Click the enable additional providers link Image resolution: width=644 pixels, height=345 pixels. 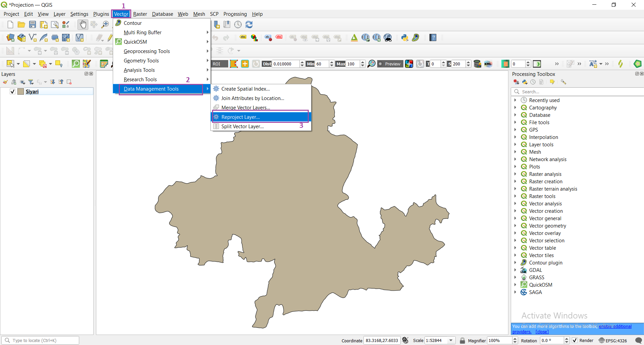[x=615, y=326]
